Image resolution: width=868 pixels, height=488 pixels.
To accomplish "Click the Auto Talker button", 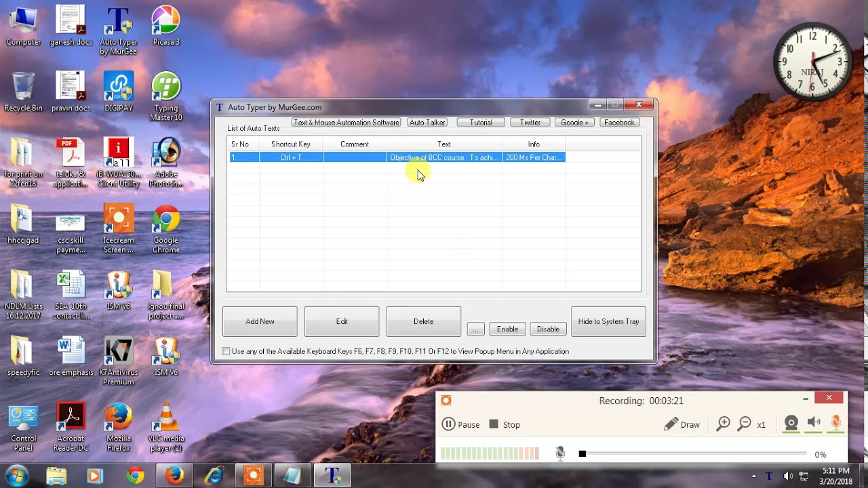I will (427, 123).
